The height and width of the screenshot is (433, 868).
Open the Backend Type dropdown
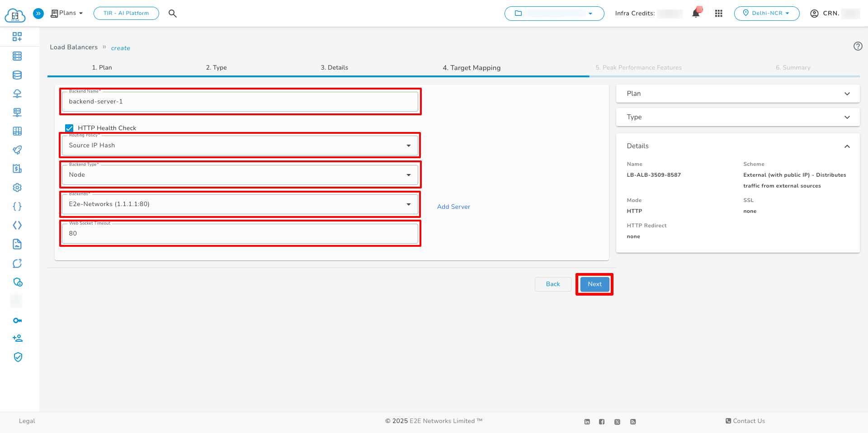click(x=408, y=175)
